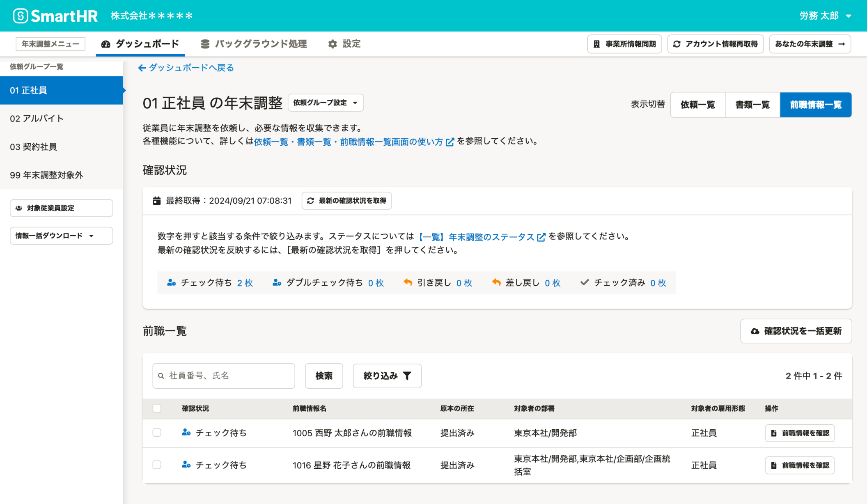Click the 前職情報名 column header
The width and height of the screenshot is (867, 504).
(x=310, y=408)
